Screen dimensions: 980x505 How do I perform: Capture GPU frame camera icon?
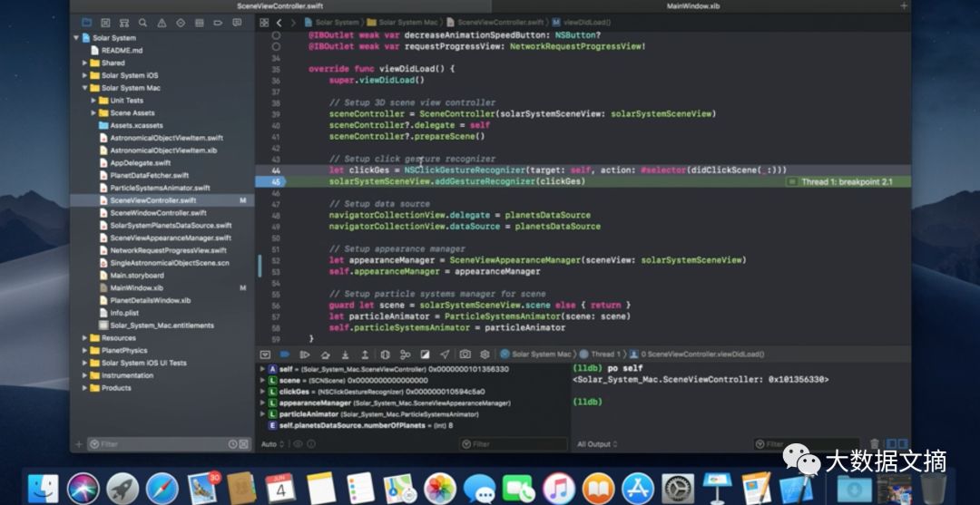click(465, 354)
